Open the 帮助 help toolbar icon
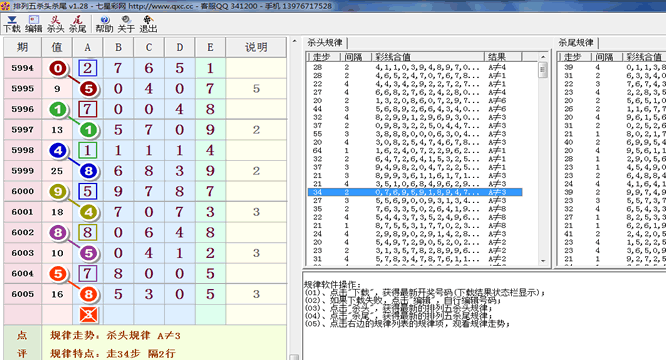The height and width of the screenshot is (360, 666). point(104,24)
